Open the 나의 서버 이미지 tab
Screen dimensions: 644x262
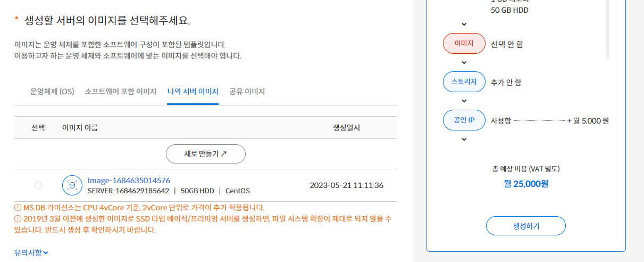click(x=193, y=92)
